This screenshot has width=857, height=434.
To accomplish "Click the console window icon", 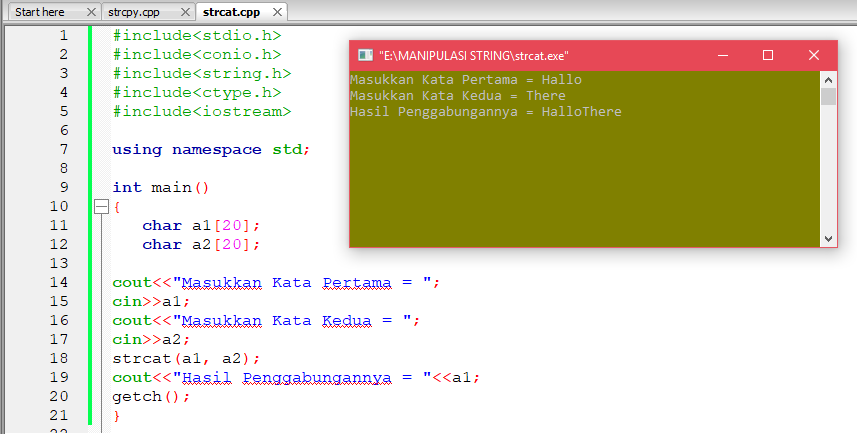I will pos(365,55).
